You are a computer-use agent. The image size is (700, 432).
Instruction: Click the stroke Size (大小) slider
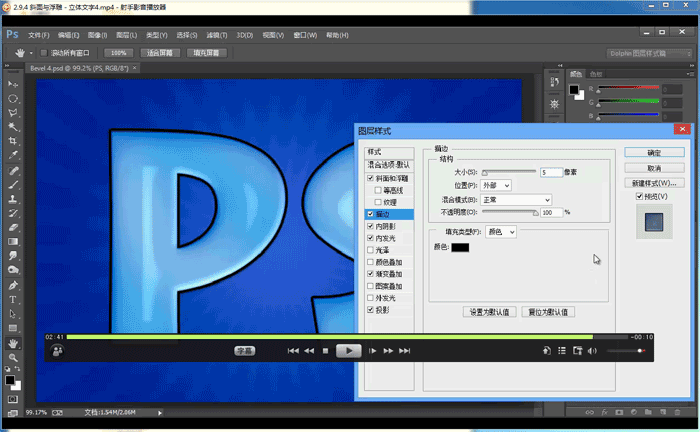[x=509, y=172]
